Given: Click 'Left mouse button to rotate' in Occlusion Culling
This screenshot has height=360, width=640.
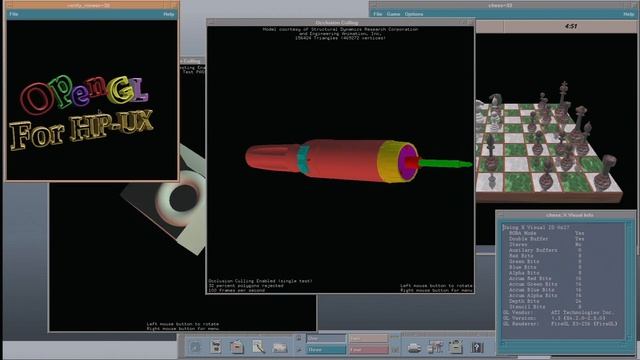Looking at the screenshot, I should point(436,286).
